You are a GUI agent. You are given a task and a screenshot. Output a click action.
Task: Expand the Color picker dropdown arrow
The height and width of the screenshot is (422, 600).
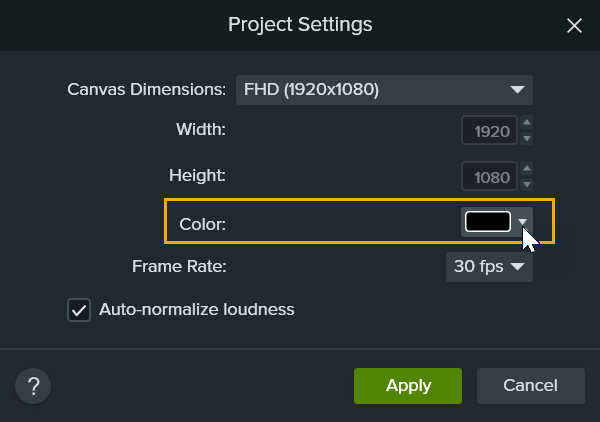(522, 222)
